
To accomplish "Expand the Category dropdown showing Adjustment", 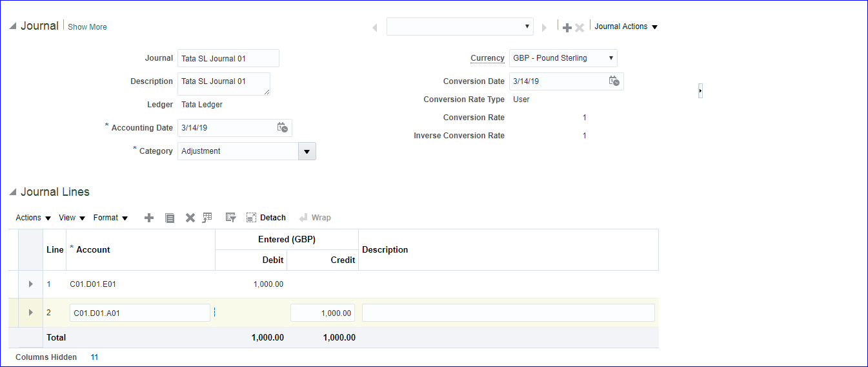I will tap(307, 151).
